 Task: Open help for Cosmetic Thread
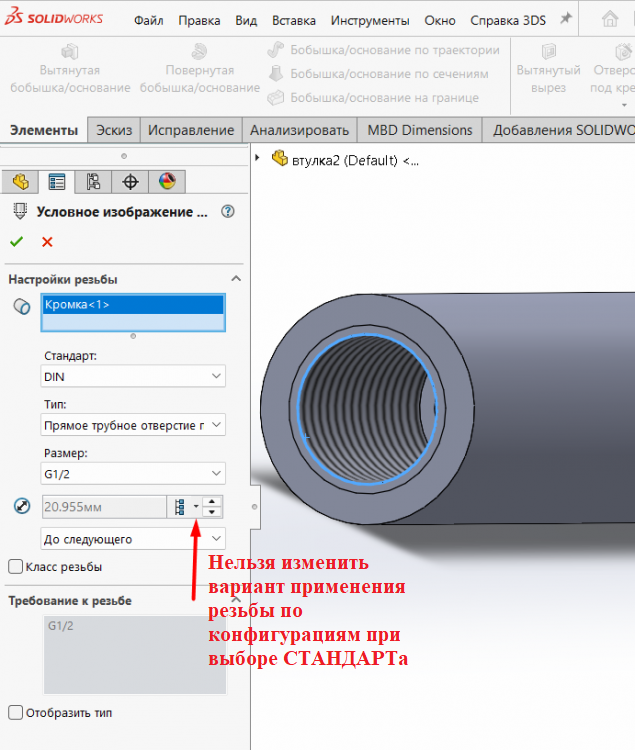click(228, 211)
